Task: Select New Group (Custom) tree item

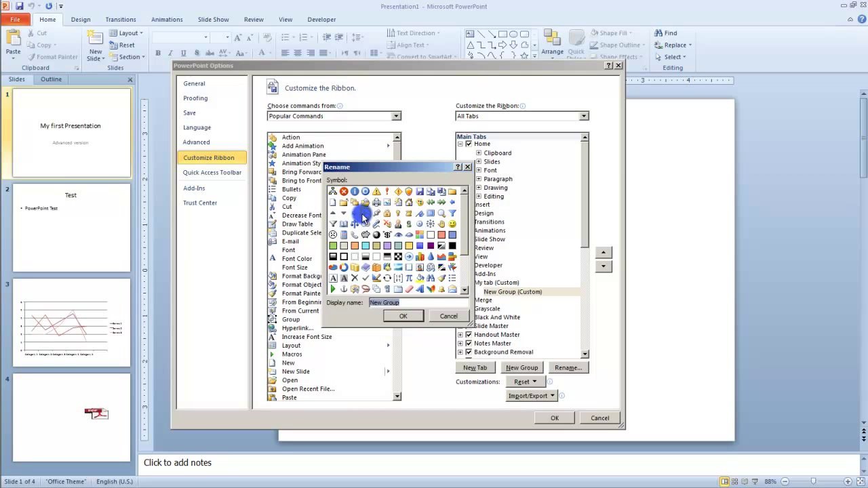Action: [513, 291]
